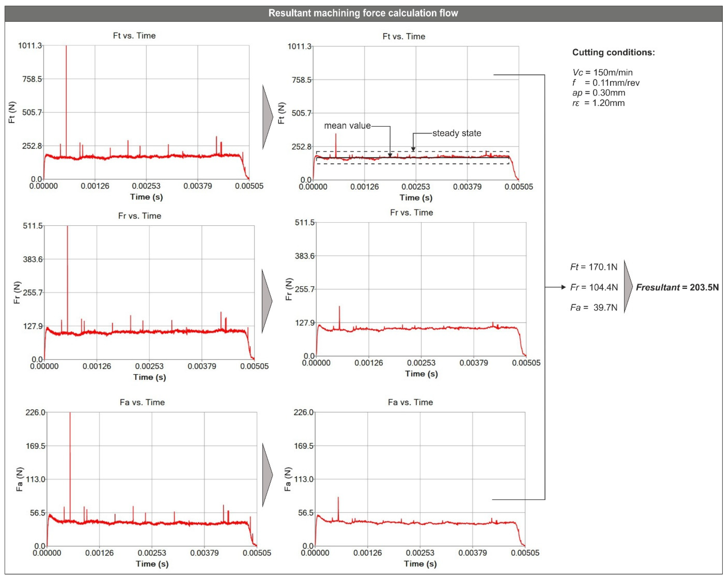Click the tallest spike in left Ft chart
The height and width of the screenshot is (579, 728).
pyautogui.click(x=66, y=101)
